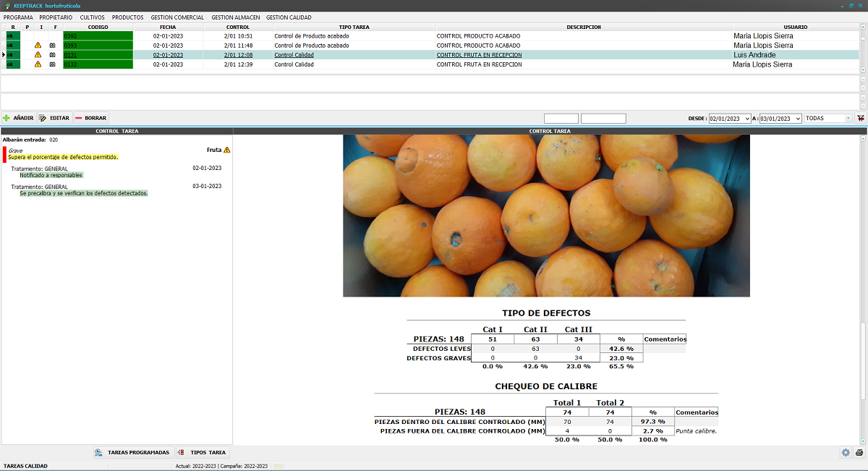Click the clear filter icon beside TODAS
Viewport: 868px width, 471px height.
[861, 118]
